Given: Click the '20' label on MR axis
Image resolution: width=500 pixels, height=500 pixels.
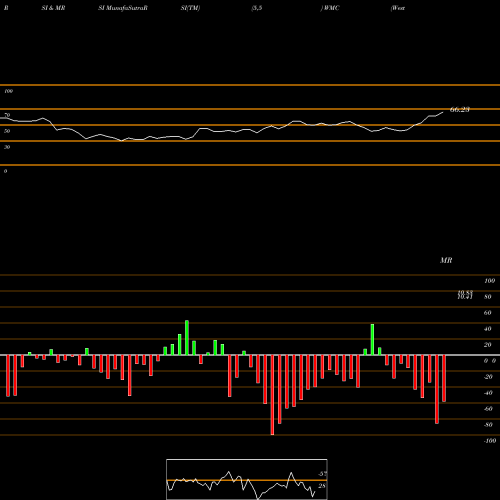Looking at the screenshot, I should [488, 345].
